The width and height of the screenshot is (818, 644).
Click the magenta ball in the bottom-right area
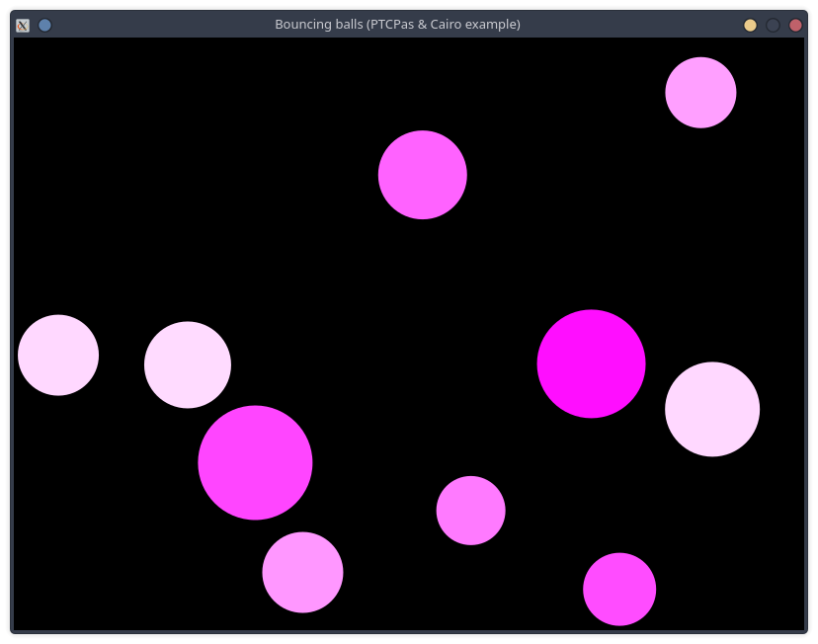(x=619, y=589)
